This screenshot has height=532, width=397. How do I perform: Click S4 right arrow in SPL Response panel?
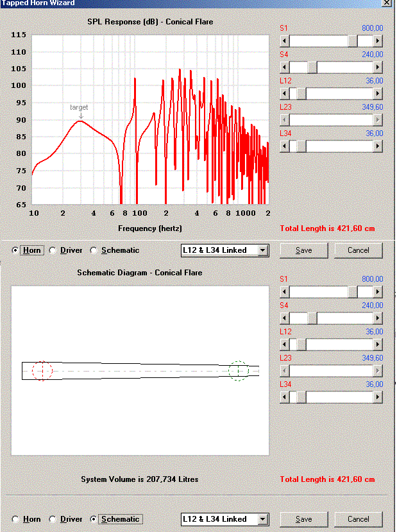(378, 67)
